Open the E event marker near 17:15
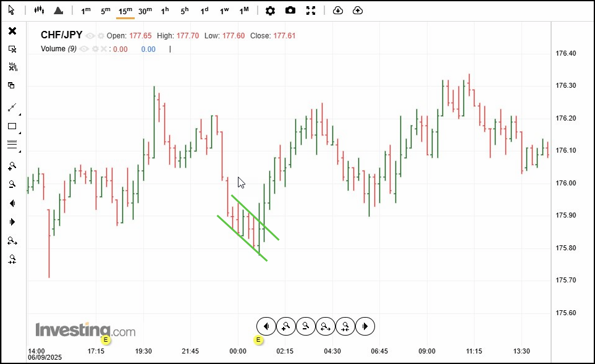This screenshot has width=595, height=364. click(x=106, y=340)
